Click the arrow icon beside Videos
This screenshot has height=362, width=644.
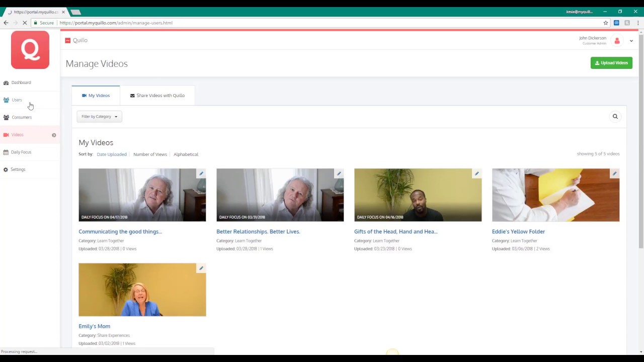pyautogui.click(x=54, y=135)
